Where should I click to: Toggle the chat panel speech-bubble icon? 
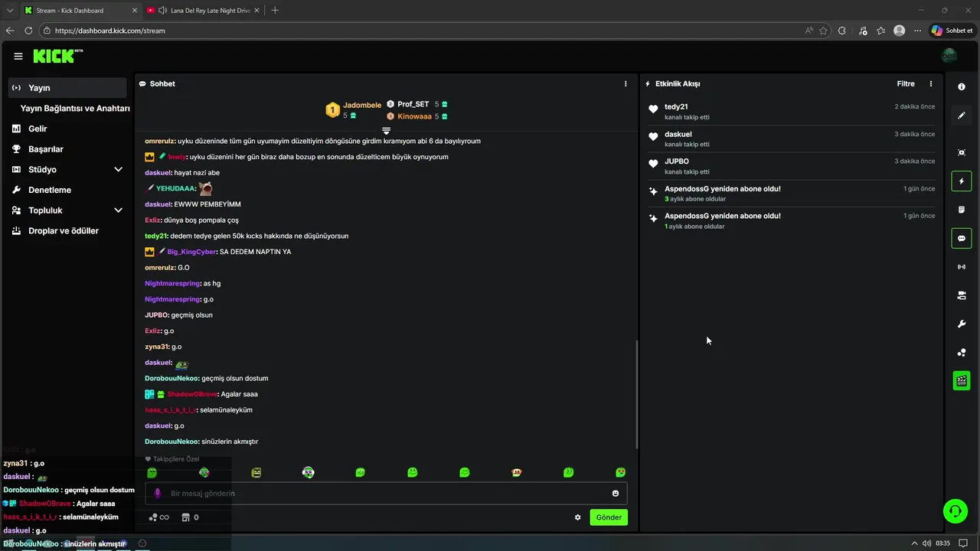pyautogui.click(x=962, y=238)
